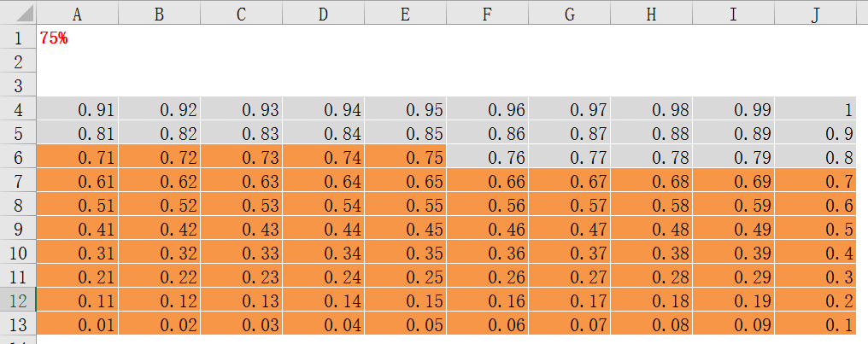Click cell with value 0.09
868x344 pixels.
[733, 323]
